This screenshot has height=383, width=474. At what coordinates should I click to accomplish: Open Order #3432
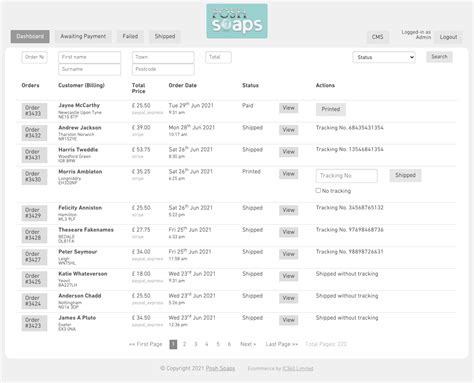point(34,133)
